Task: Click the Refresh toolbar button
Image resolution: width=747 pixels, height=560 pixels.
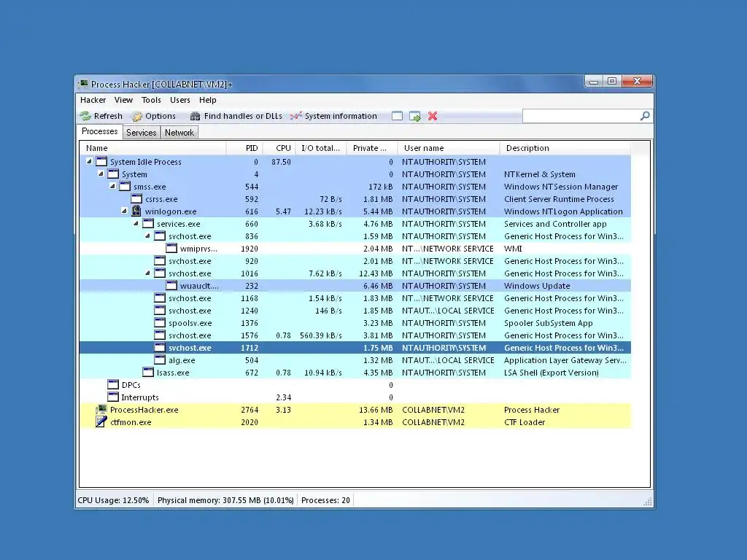Action: 101,116
